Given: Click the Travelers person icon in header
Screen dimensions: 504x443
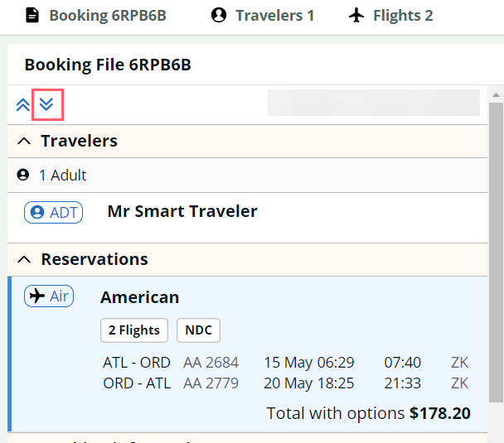Looking at the screenshot, I should click(x=219, y=16).
